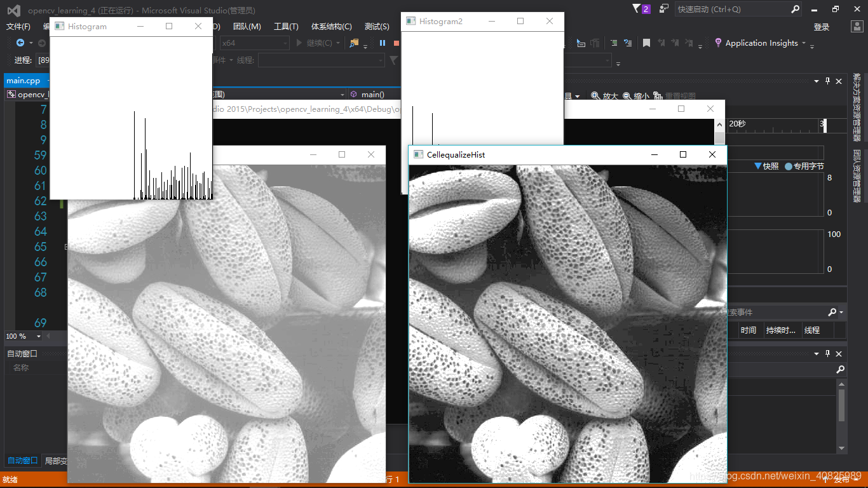Image resolution: width=868 pixels, height=488 pixels.
Task: Click the Quick Launch search magnifier
Action: pos(796,10)
